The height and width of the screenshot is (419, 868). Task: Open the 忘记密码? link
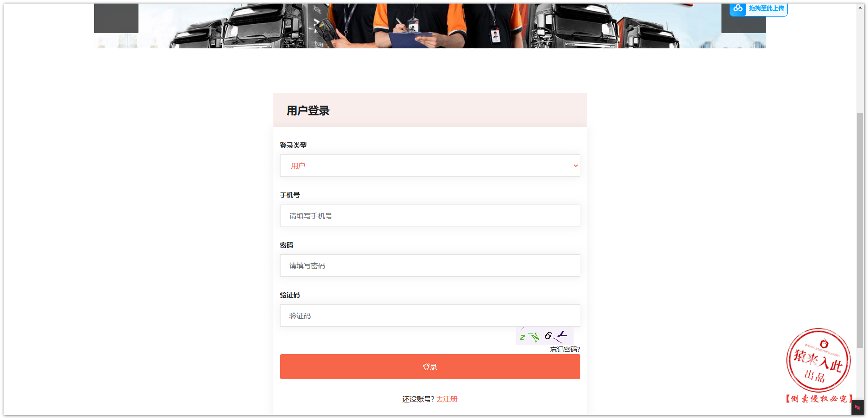tap(565, 350)
